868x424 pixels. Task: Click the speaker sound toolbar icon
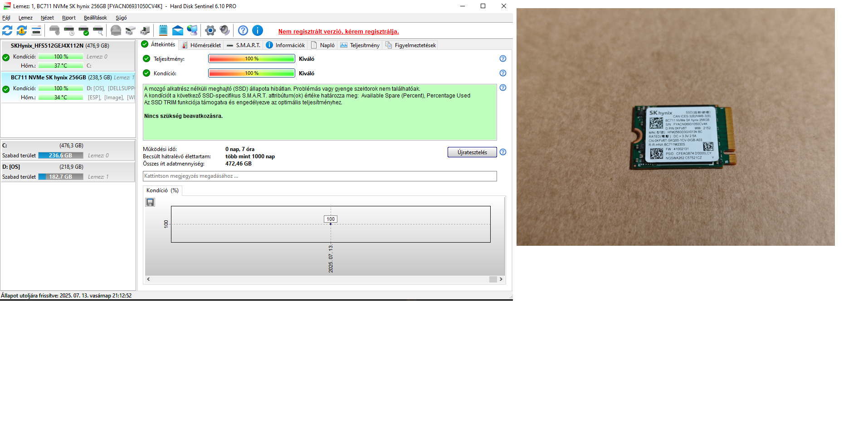coord(224,30)
